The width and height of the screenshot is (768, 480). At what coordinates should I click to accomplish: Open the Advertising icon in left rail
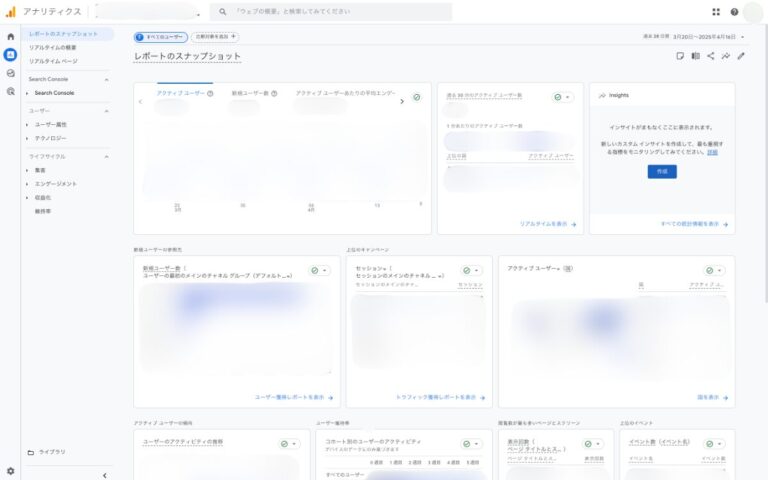pos(10,91)
